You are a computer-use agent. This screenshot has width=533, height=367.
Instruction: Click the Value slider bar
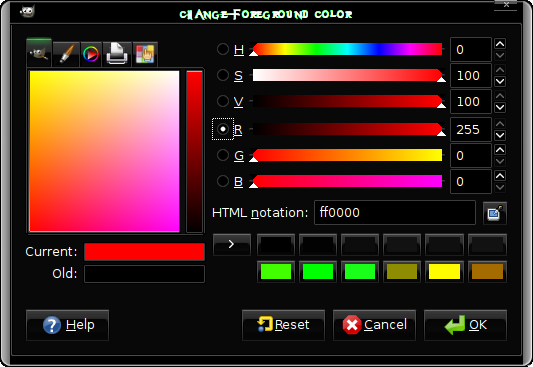[347, 101]
